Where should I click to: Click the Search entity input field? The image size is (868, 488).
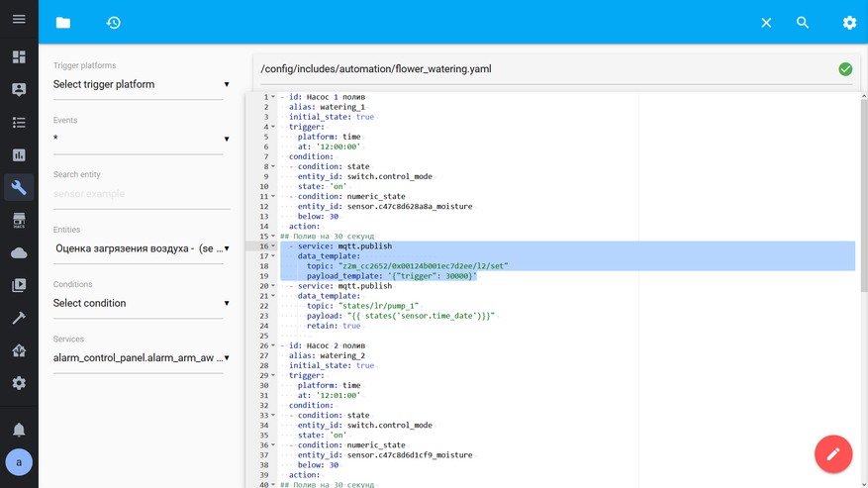[x=141, y=194]
